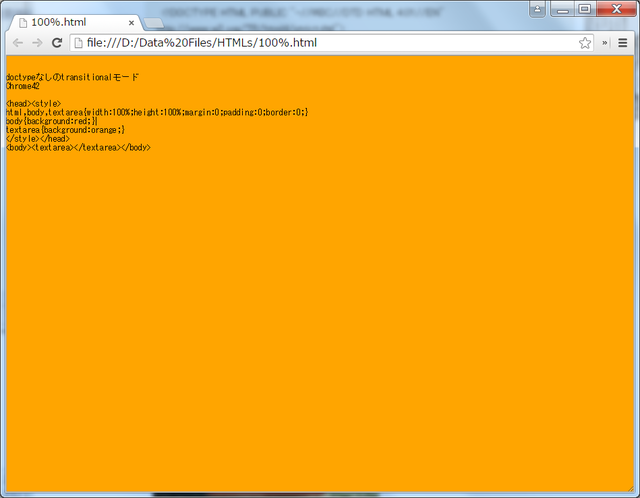The height and width of the screenshot is (498, 640).
Task: Click the textarea resize grip corner
Action: coord(631,489)
